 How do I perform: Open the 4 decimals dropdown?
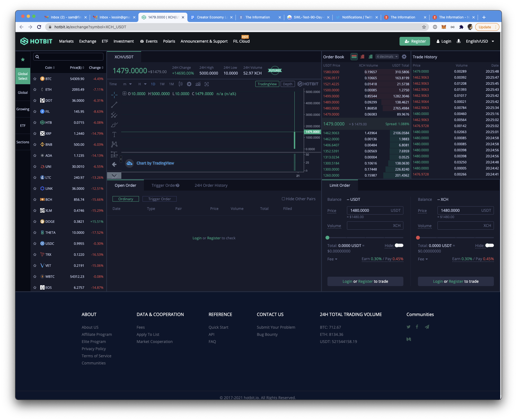pyautogui.click(x=387, y=57)
